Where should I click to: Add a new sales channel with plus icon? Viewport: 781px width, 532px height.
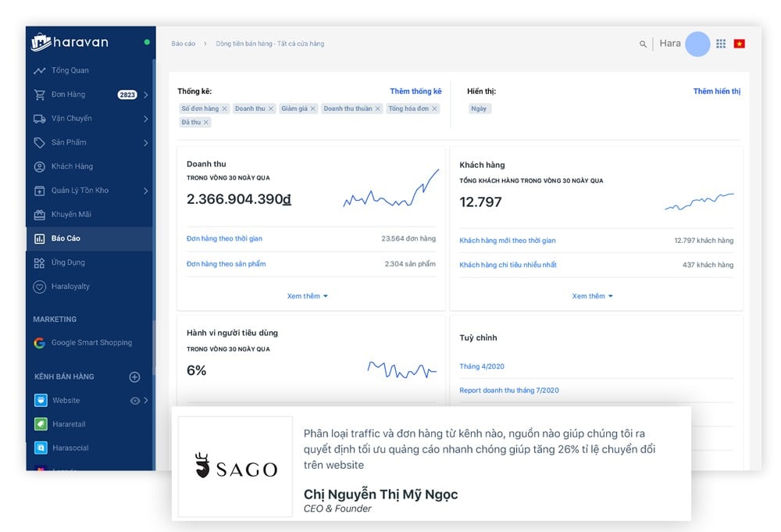[134, 377]
